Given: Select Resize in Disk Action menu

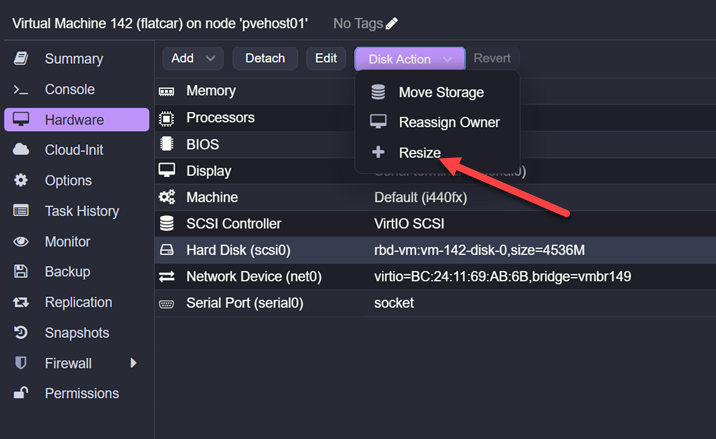Looking at the screenshot, I should (x=419, y=153).
